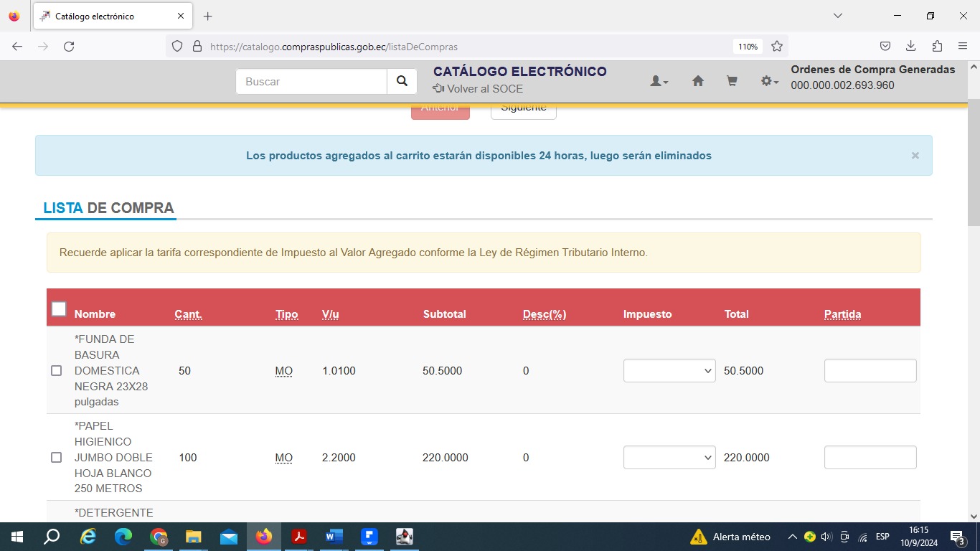
Task: Go to the home icon
Action: [x=697, y=82]
